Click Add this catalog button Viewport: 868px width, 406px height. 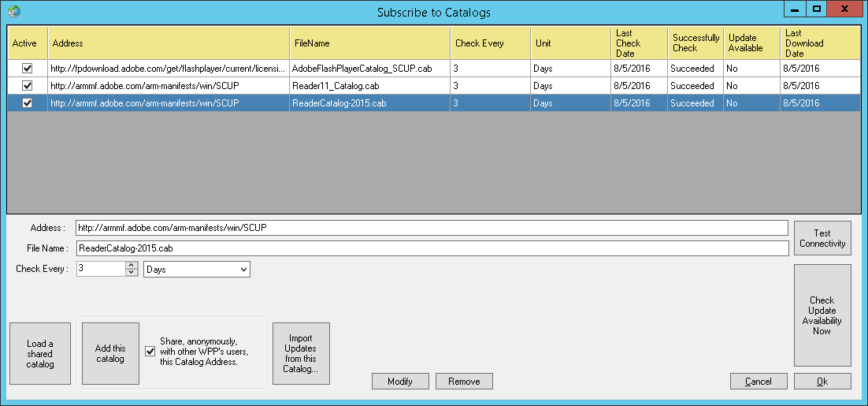click(110, 353)
